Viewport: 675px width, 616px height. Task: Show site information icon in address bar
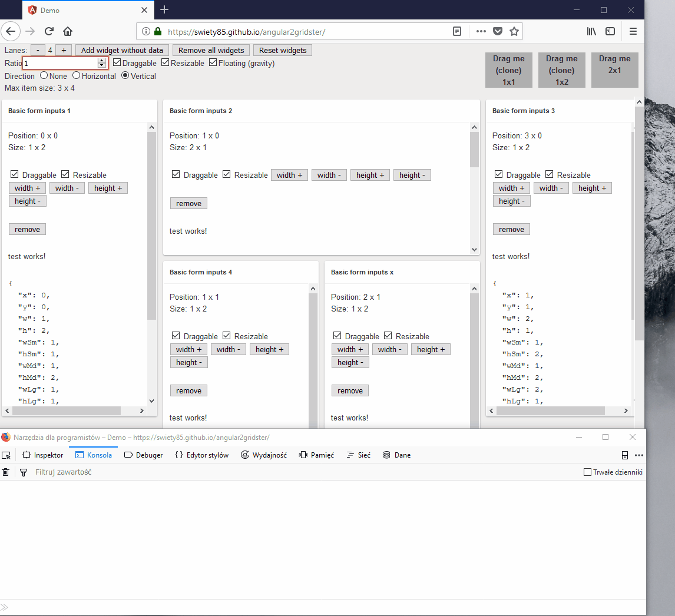(x=146, y=31)
